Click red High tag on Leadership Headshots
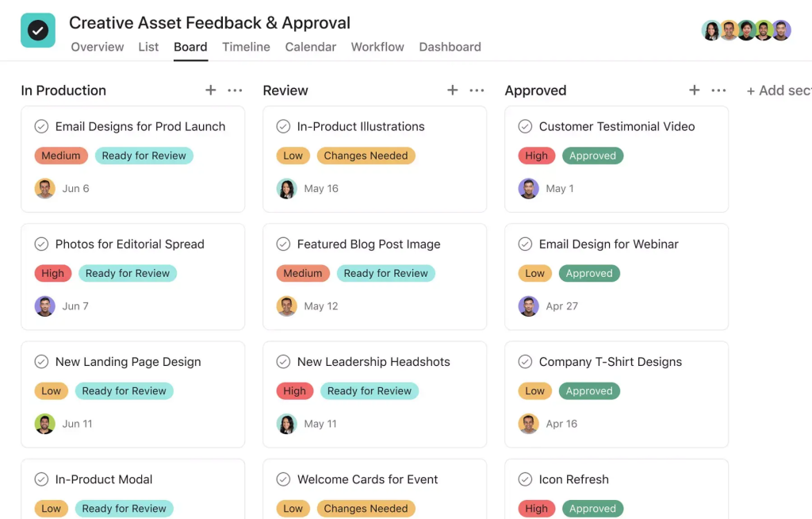 pyautogui.click(x=295, y=391)
